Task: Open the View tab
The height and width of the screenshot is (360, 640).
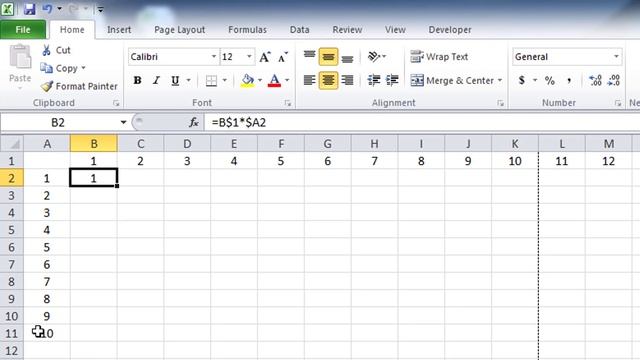Action: (x=396, y=30)
